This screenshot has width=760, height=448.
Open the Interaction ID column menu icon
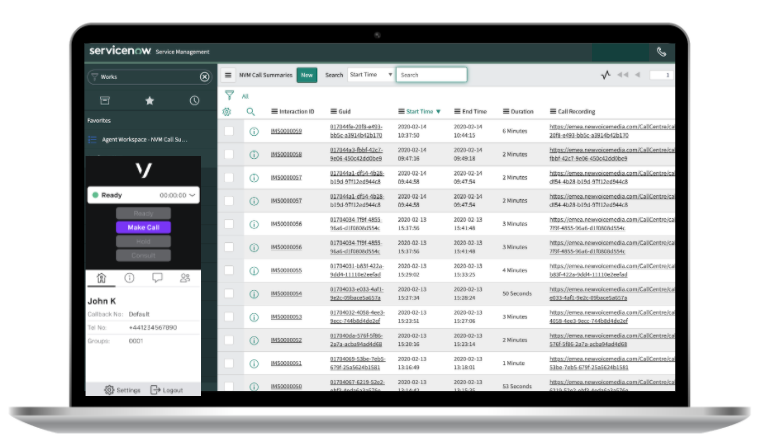tap(274, 112)
